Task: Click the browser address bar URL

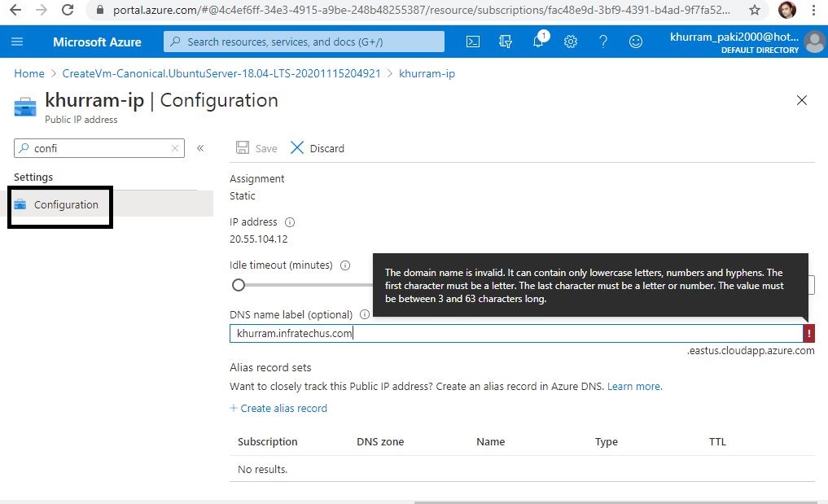Action: pyautogui.click(x=422, y=10)
